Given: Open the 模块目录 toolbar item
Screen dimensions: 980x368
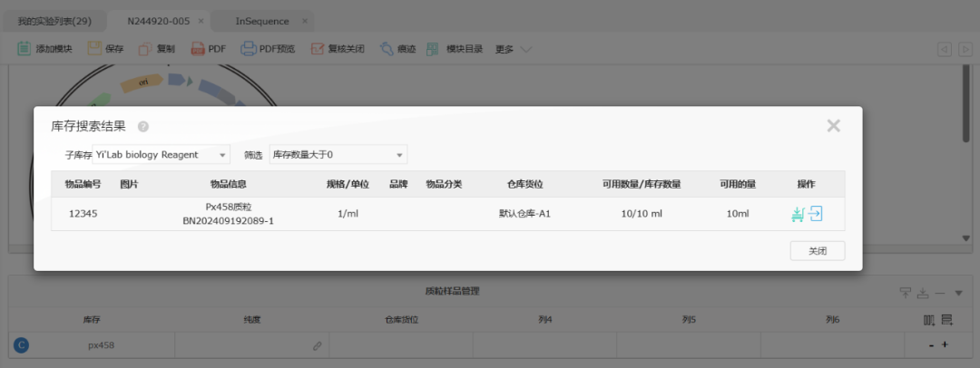Looking at the screenshot, I should click(x=455, y=49).
